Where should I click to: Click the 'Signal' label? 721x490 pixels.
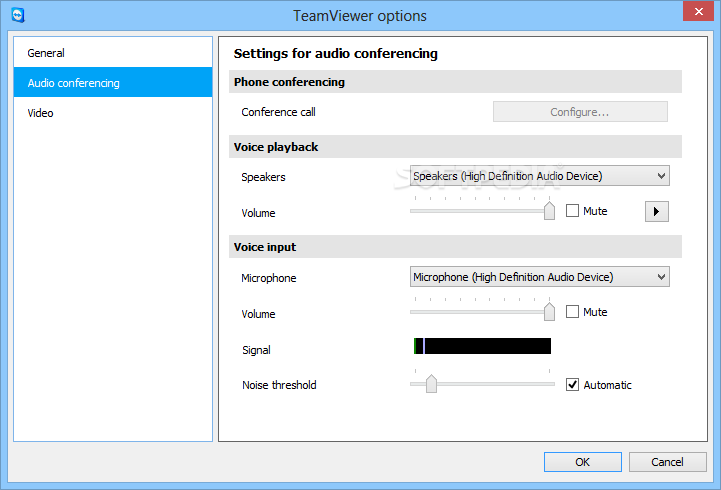256,350
